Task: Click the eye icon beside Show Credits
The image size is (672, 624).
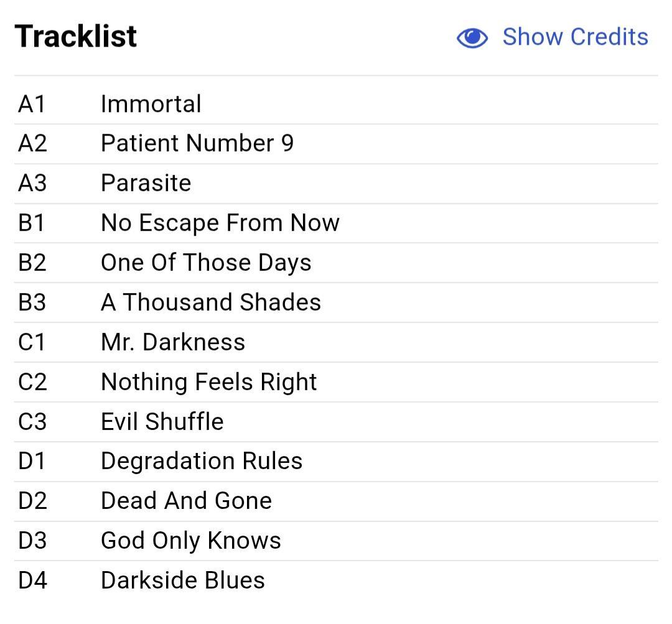Action: click(x=472, y=38)
